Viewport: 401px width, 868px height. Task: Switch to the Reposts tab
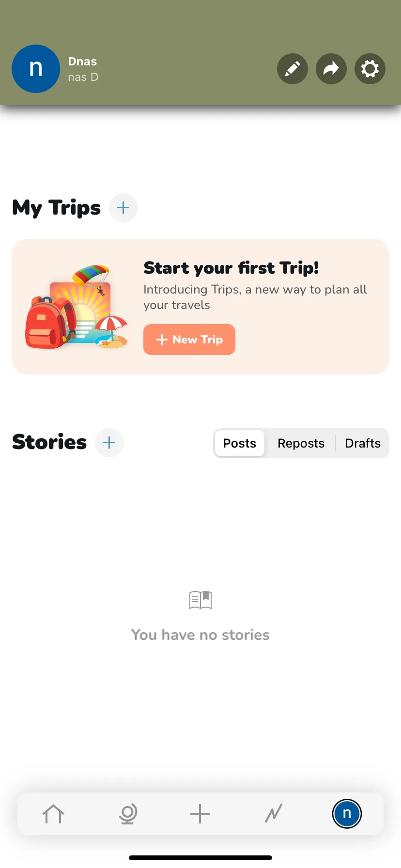[301, 443]
